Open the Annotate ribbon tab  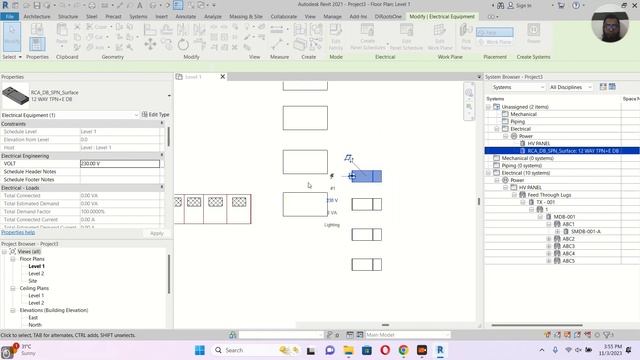pyautogui.click(x=186, y=17)
